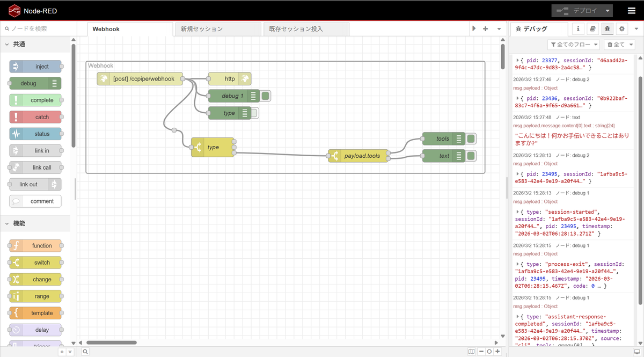Select the delay node in palette
This screenshot has height=357, width=644.
pyautogui.click(x=35, y=330)
